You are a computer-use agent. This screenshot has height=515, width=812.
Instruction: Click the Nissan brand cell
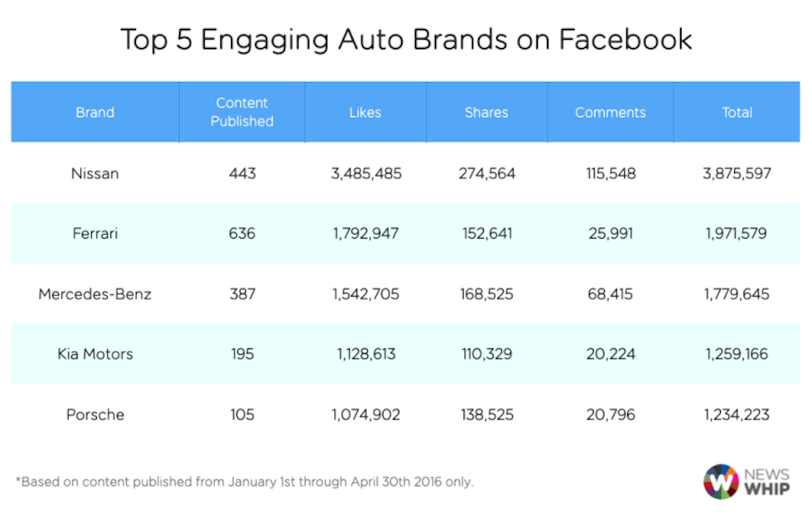click(x=95, y=173)
